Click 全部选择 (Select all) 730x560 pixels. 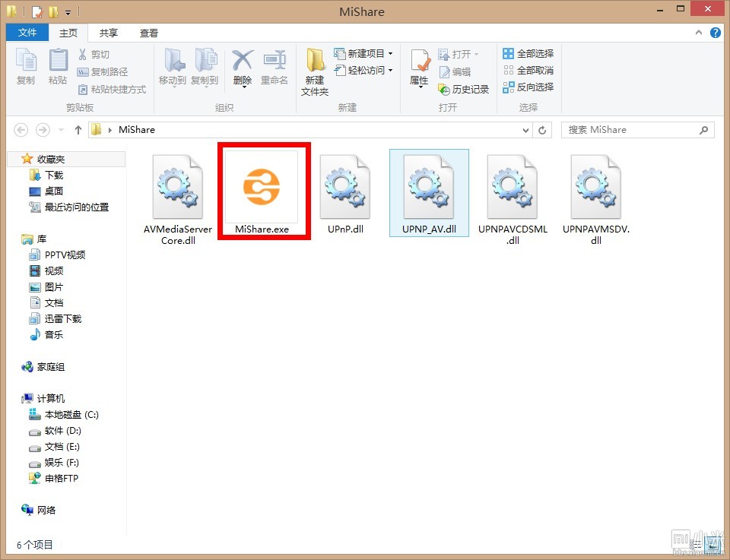click(528, 53)
